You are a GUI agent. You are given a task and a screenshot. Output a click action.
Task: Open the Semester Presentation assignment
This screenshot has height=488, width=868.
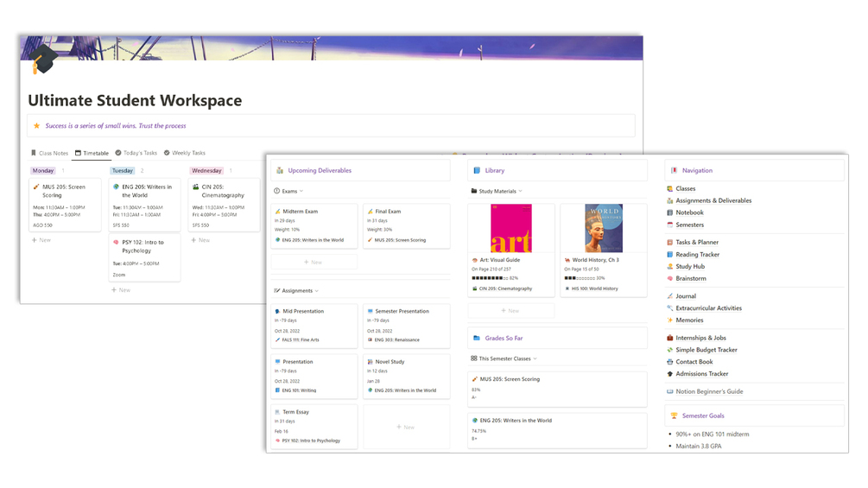pos(406,326)
